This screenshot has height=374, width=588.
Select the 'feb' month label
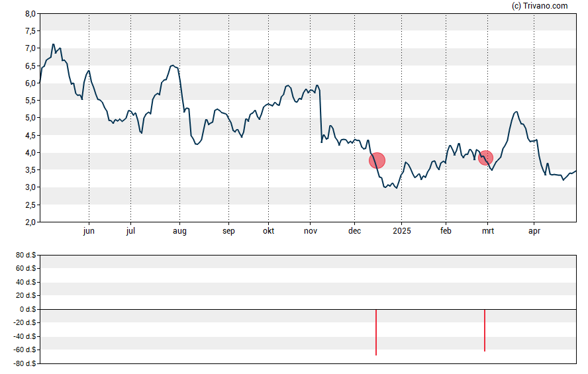(446, 231)
